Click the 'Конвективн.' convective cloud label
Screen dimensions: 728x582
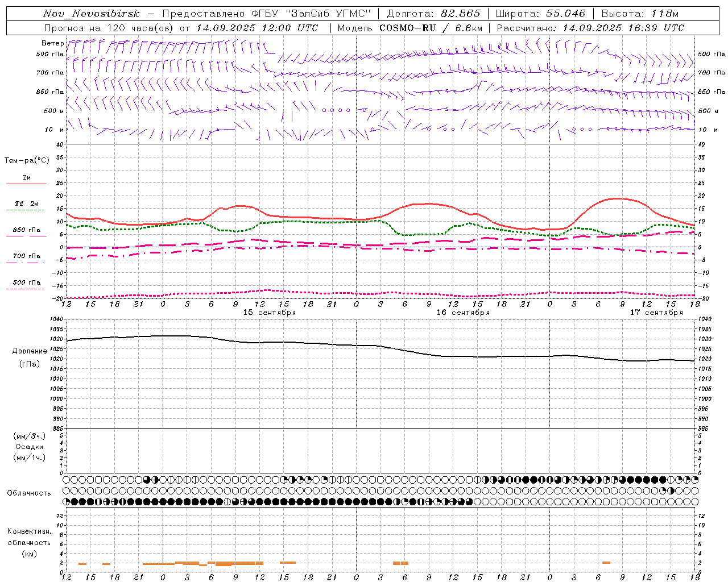(29, 531)
